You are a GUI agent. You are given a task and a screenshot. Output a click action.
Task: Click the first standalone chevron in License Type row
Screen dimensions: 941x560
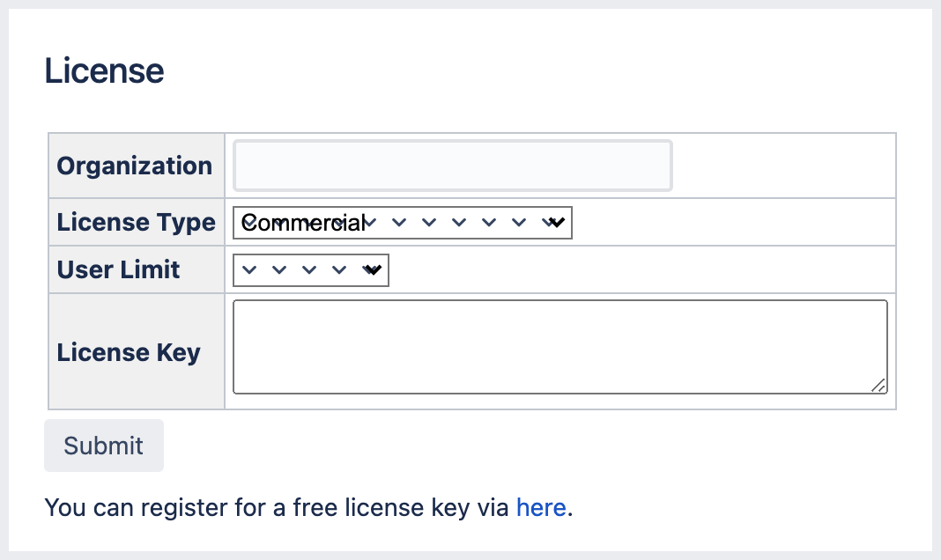(x=399, y=222)
